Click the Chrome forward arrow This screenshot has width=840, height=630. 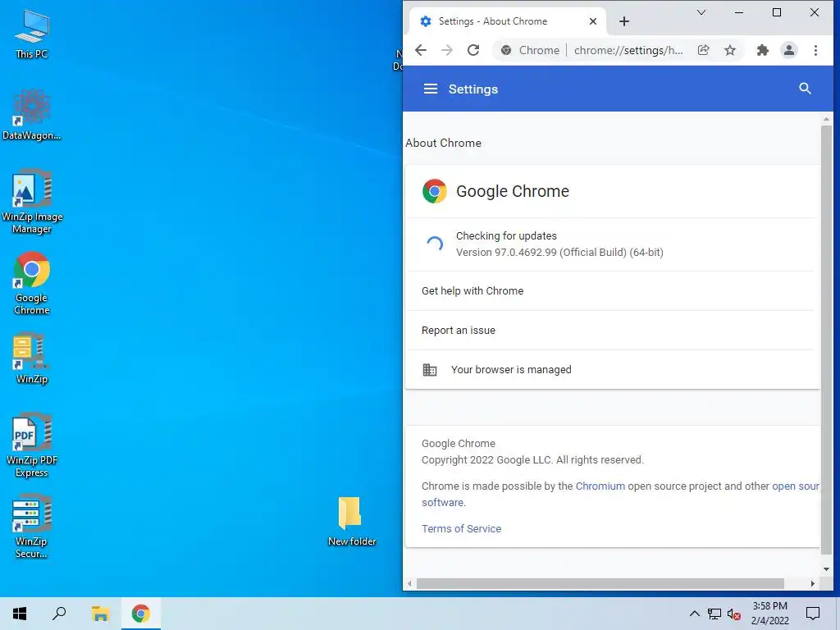[x=447, y=50]
